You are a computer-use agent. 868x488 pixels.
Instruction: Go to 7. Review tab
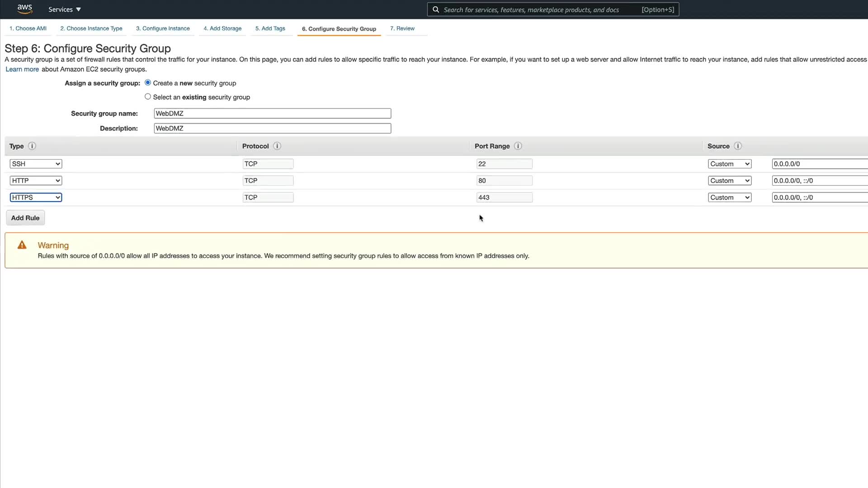click(x=402, y=28)
